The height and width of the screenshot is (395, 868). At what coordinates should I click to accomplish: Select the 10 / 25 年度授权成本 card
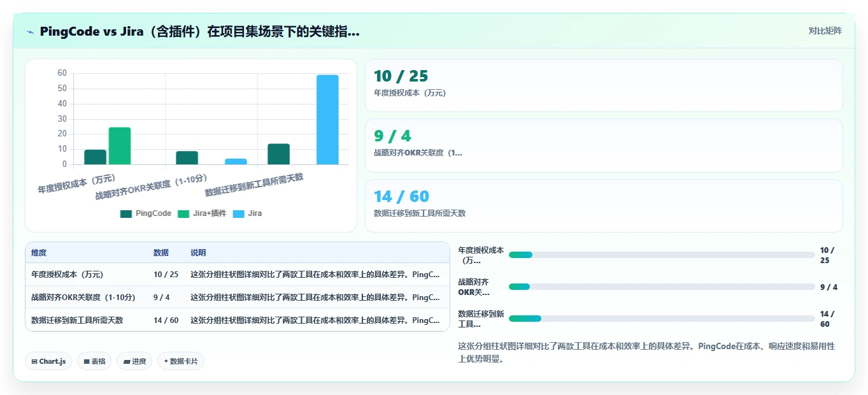coord(604,85)
